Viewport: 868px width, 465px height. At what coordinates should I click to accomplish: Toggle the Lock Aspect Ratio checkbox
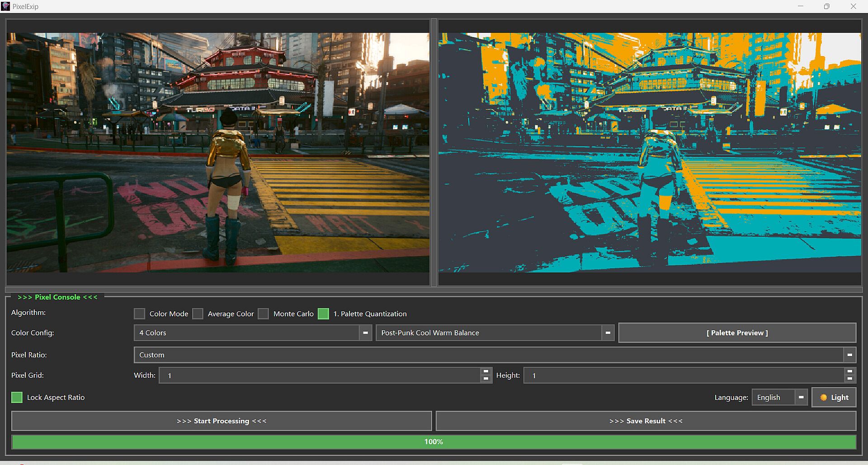click(17, 398)
